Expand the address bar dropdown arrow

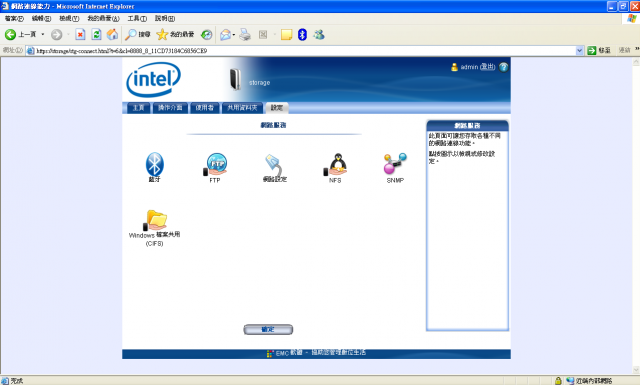click(580, 51)
